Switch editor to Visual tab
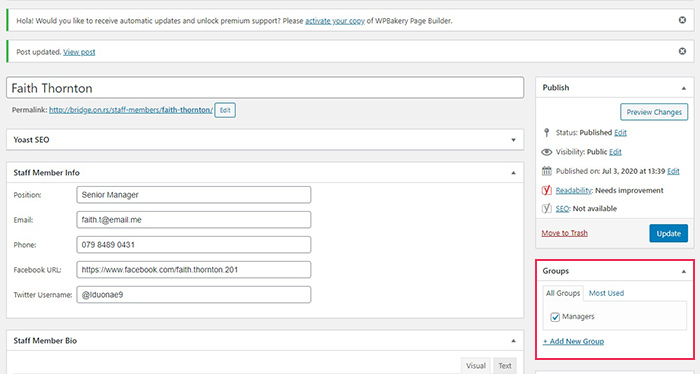 point(475,366)
